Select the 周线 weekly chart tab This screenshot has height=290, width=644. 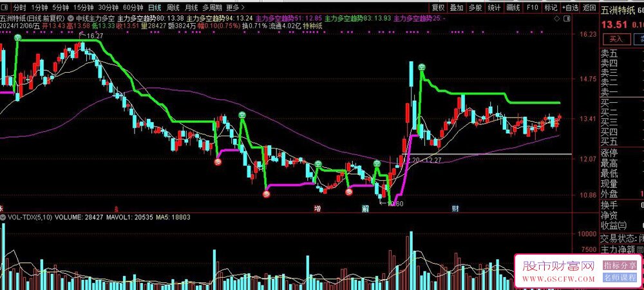[173, 7]
